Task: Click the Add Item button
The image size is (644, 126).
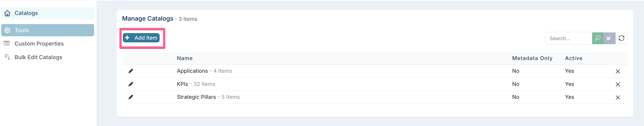Action: [141, 38]
